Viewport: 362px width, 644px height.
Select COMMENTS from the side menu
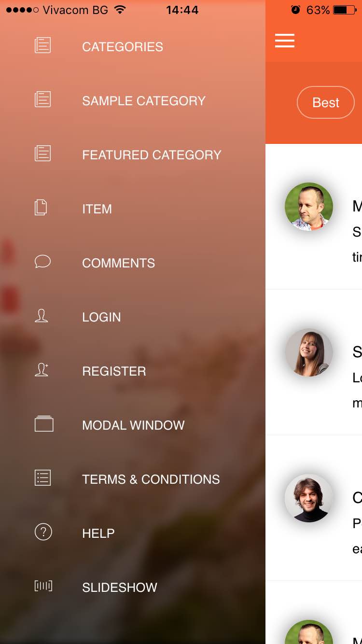118,263
